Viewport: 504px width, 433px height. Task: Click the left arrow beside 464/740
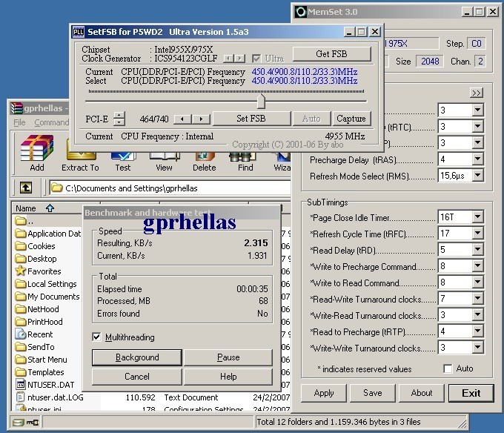182,119
